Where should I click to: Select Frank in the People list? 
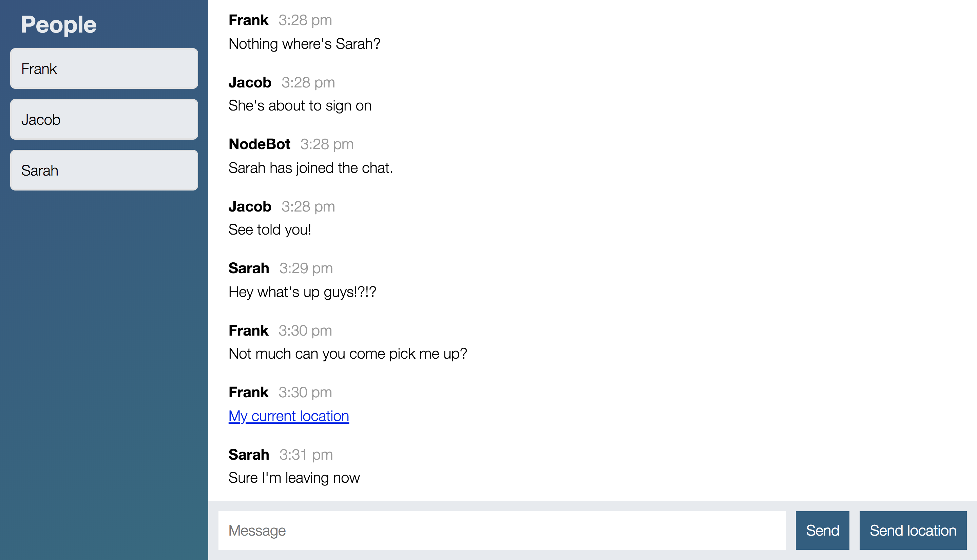click(x=104, y=69)
